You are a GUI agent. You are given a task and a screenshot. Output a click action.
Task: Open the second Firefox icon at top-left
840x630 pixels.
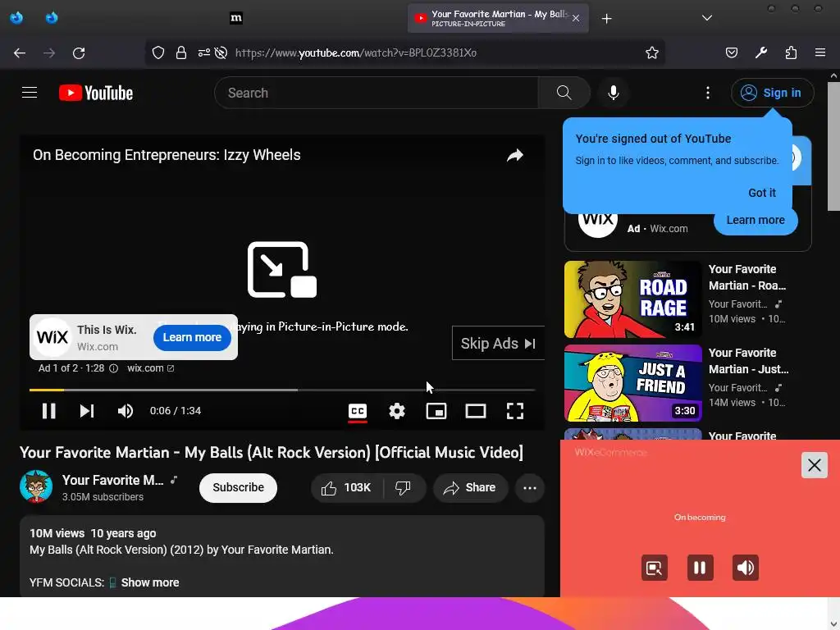click(x=52, y=18)
